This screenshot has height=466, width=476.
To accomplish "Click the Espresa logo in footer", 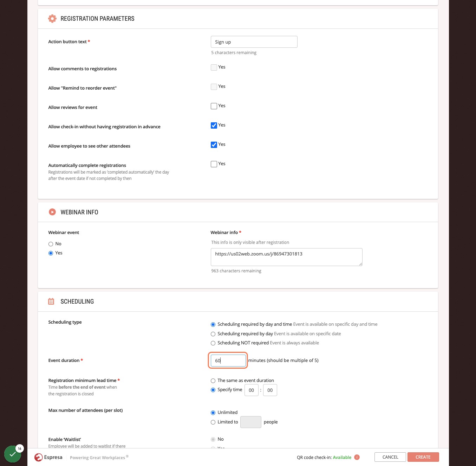I will tap(48, 457).
